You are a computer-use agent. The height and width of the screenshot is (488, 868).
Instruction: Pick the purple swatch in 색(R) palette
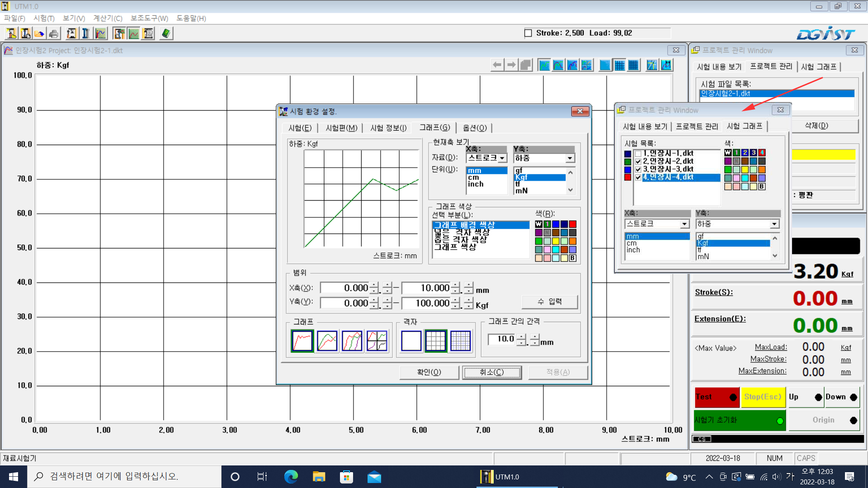(x=538, y=233)
